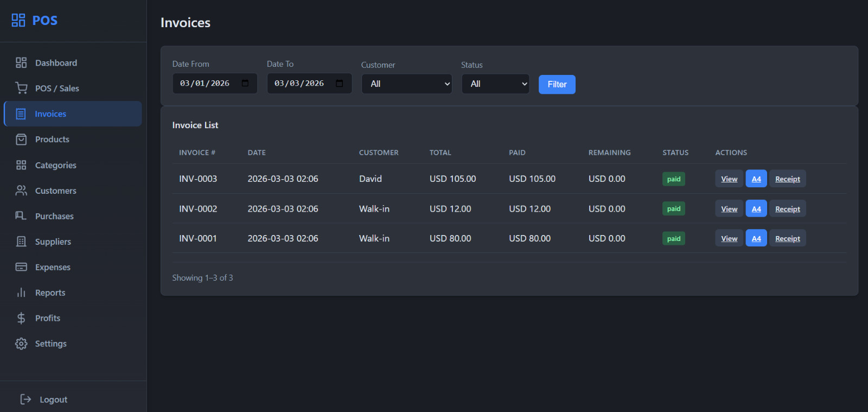Open POS / Sales menu item
The height and width of the screenshot is (412, 868).
73,88
